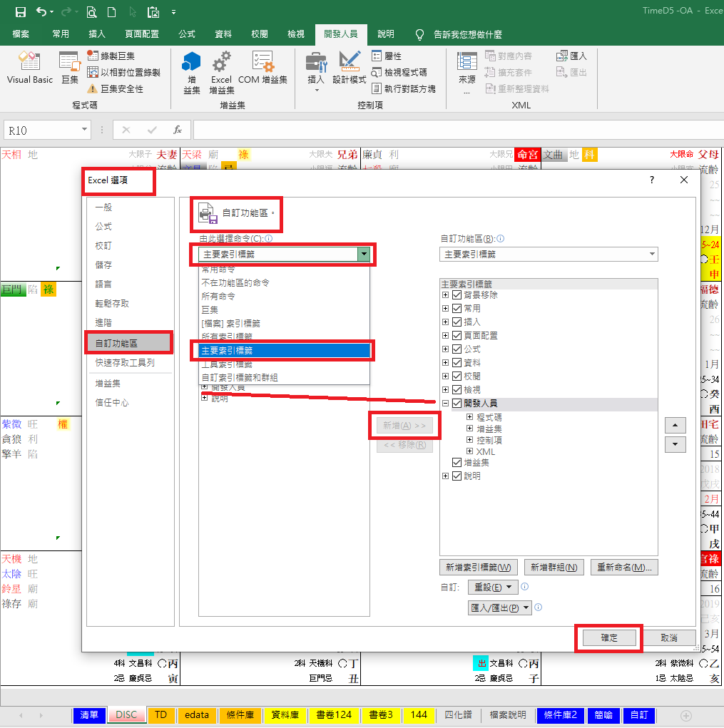Image resolution: width=724 pixels, height=728 pixels.
Task: Start 錄製巨集 macro recording
Action: 111,56
